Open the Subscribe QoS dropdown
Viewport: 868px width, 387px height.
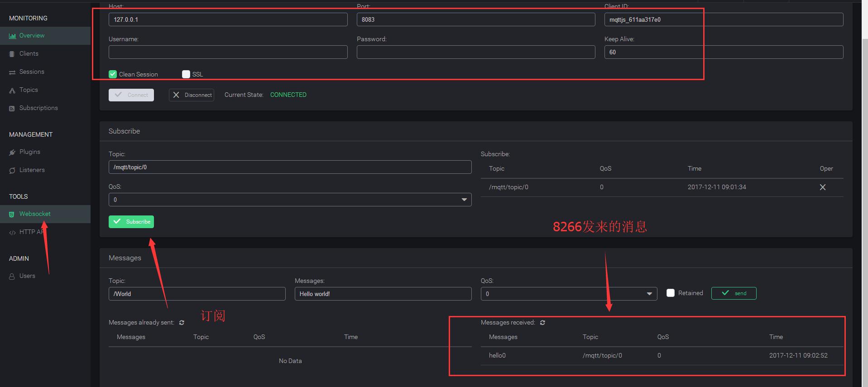click(x=290, y=200)
